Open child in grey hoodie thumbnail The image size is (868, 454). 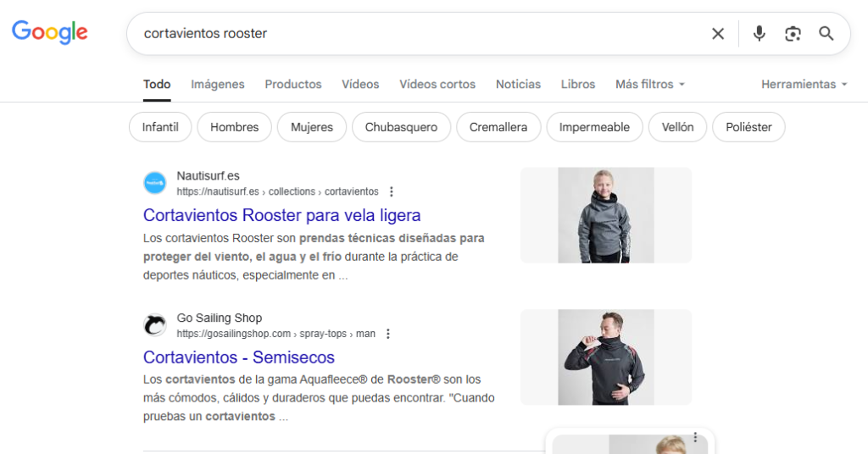(605, 215)
